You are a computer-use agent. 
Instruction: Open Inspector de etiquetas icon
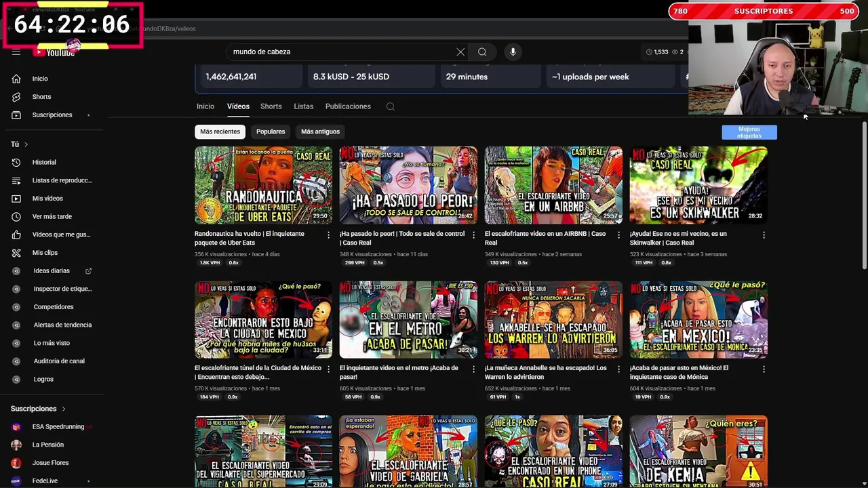pos(17,289)
